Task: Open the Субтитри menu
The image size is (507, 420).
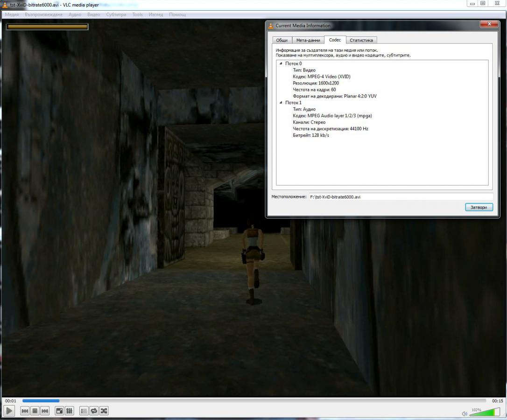Action: coord(116,14)
